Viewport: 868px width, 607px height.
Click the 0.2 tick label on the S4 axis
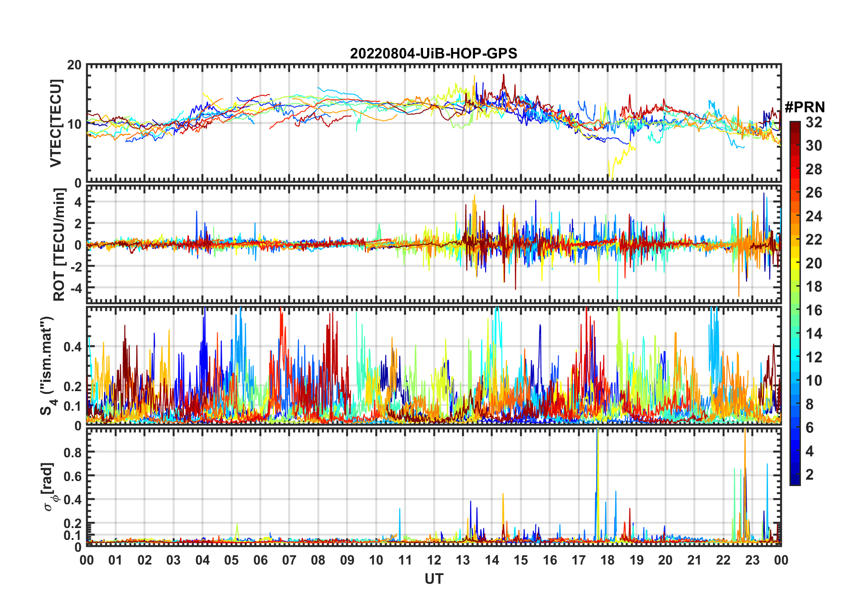[73, 386]
